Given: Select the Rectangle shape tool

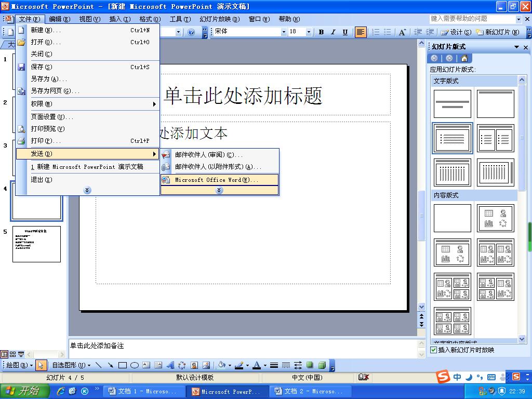Looking at the screenshot, I should pyautogui.click(x=123, y=365).
